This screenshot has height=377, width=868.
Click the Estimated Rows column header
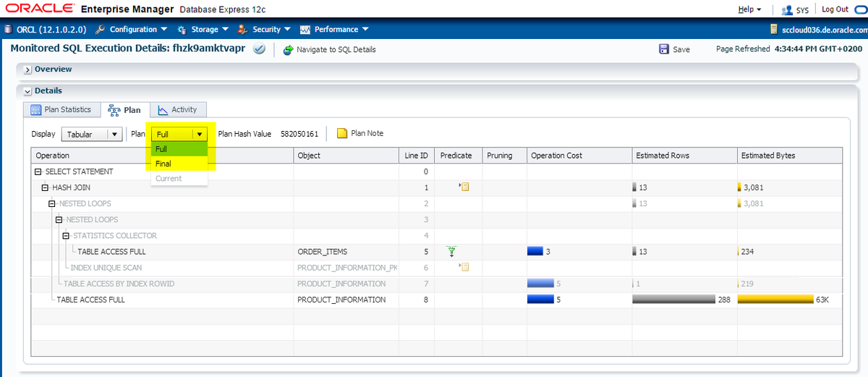[x=684, y=156]
